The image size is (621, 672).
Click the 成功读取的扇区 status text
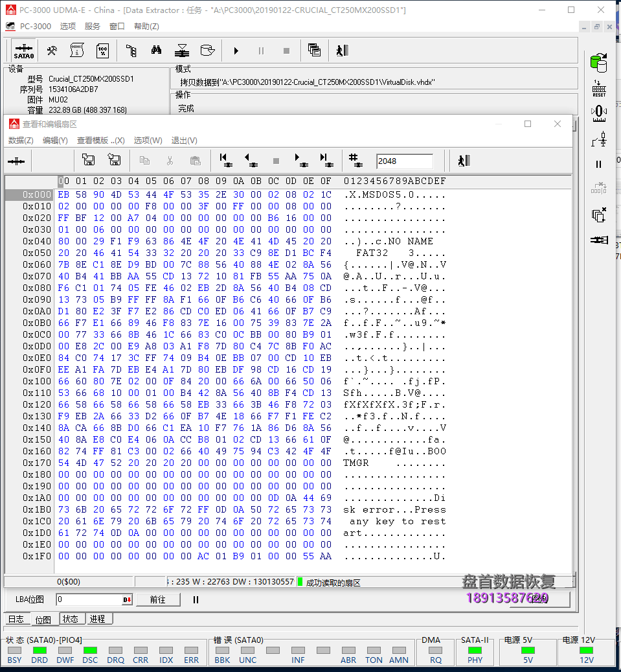point(333,583)
